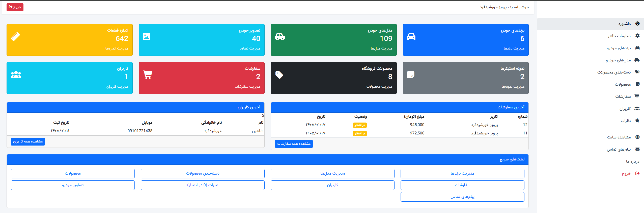Click مشاهده همه کاربران button

28,141
